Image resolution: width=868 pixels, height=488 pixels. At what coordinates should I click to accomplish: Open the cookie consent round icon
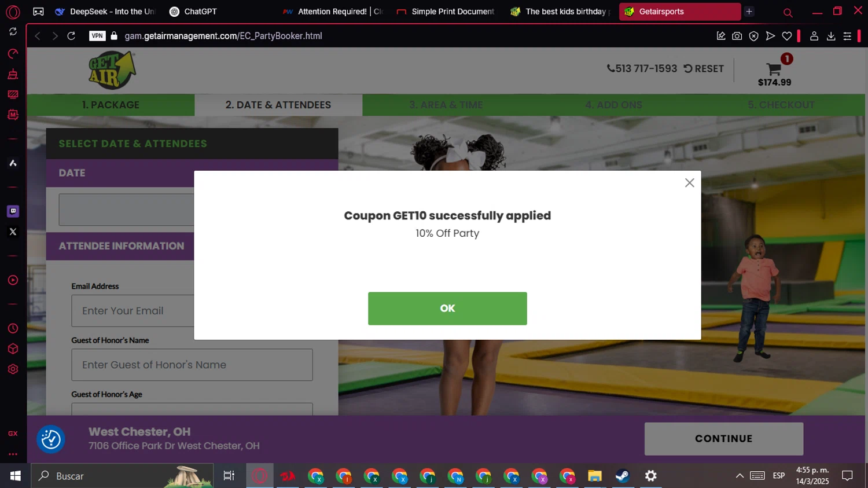tap(51, 439)
